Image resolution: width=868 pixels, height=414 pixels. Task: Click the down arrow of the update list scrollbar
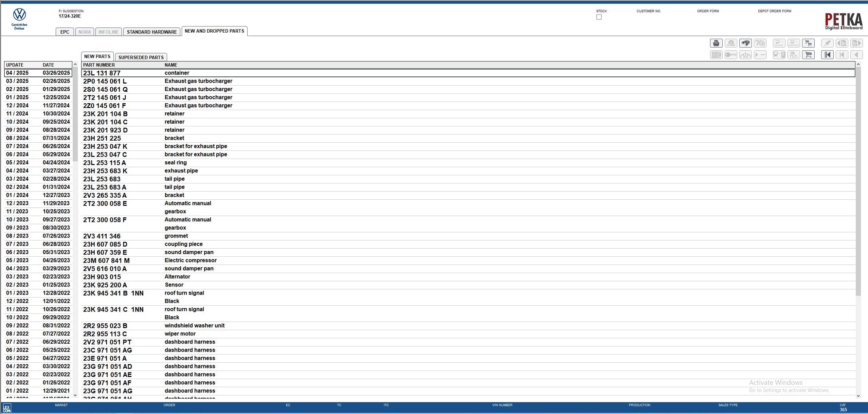click(75, 395)
